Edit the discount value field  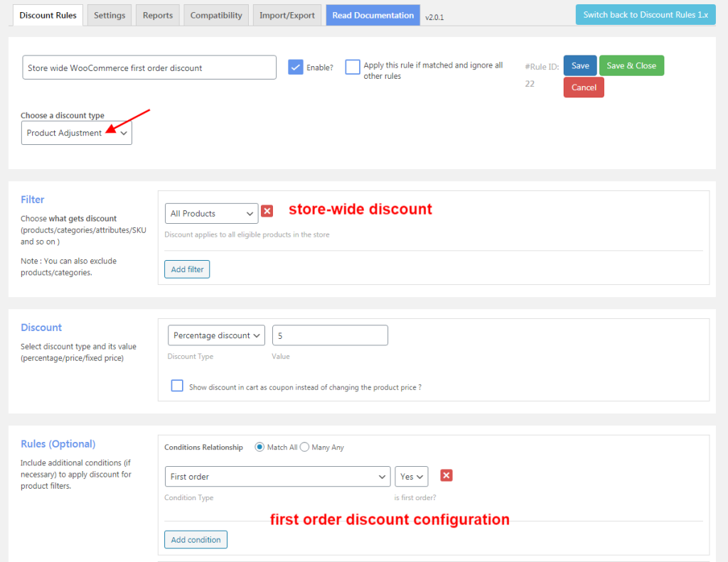click(330, 335)
